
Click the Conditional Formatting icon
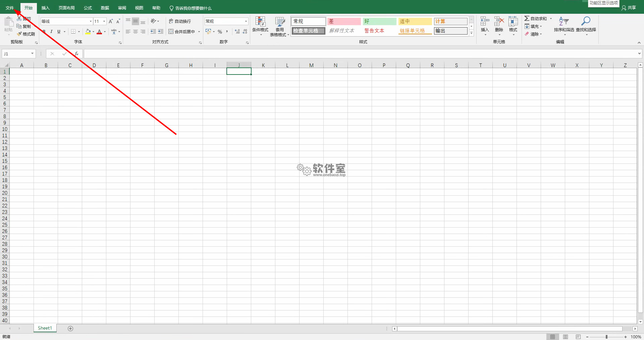coord(260,22)
